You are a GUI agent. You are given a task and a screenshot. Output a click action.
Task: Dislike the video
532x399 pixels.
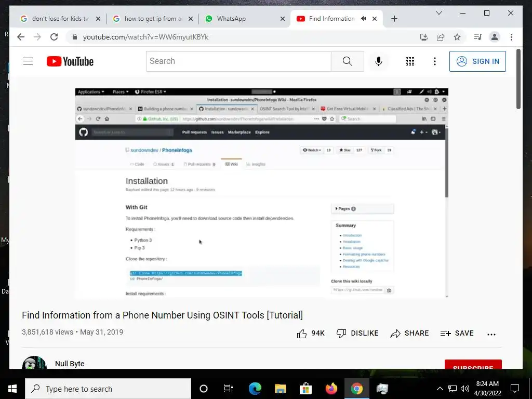(357, 334)
